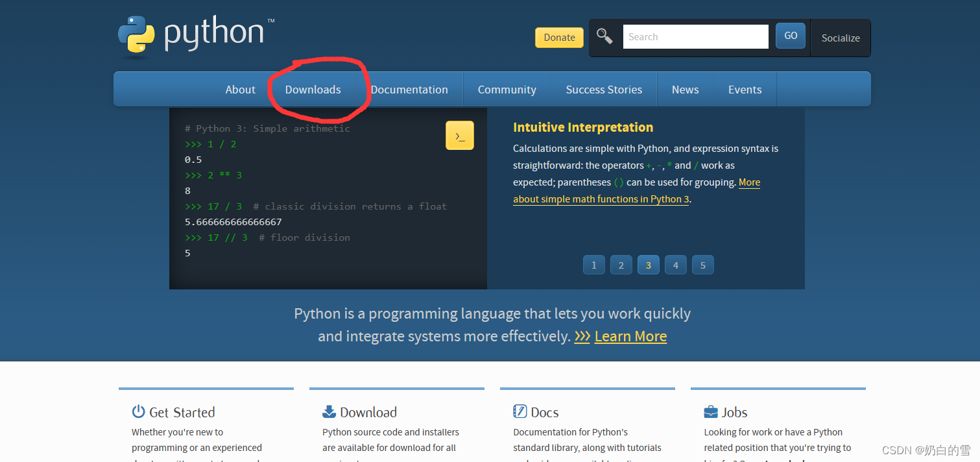Click the Download heading
980x462 pixels.
368,412
